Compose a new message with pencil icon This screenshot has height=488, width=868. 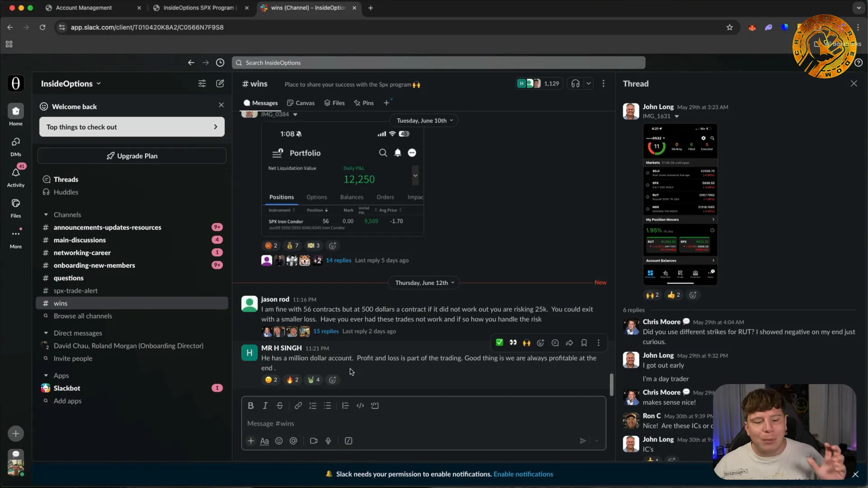pyautogui.click(x=220, y=84)
